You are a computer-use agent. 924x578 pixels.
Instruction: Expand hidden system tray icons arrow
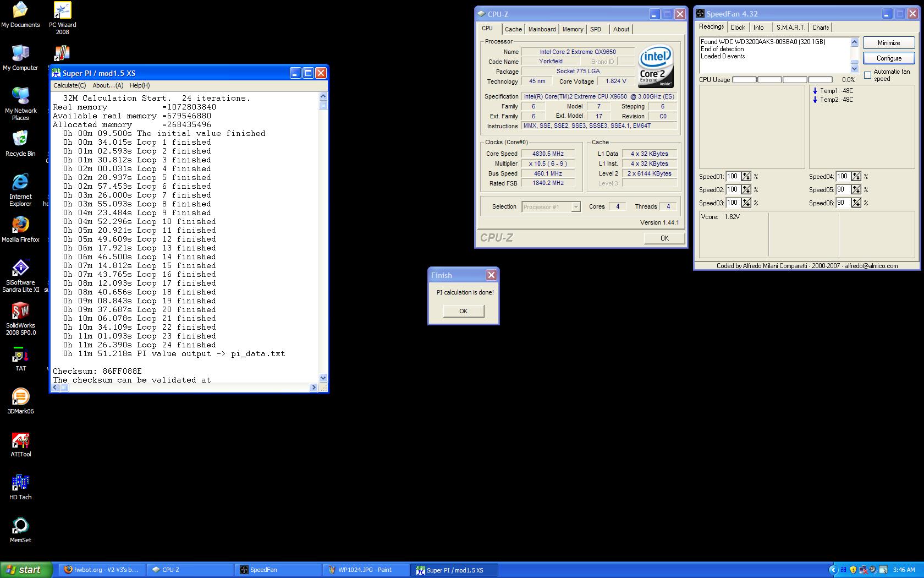click(832, 570)
